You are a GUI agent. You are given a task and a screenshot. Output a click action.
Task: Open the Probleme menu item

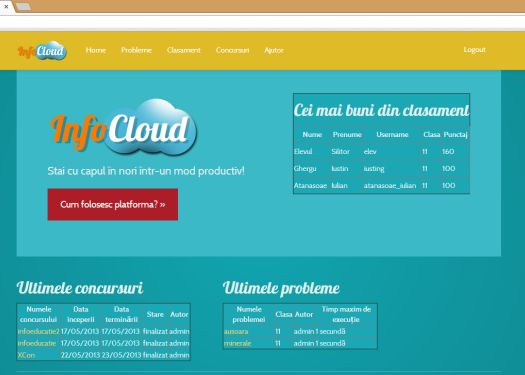point(136,50)
